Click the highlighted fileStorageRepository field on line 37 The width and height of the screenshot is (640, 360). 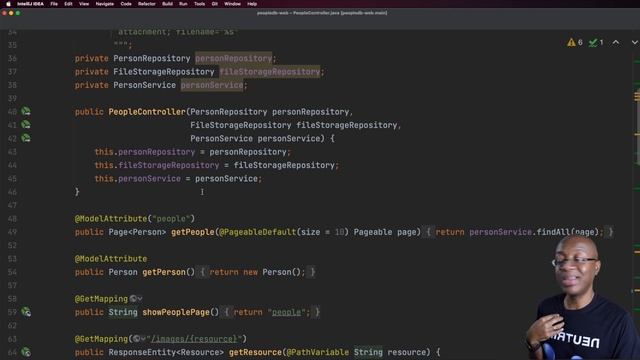pyautogui.click(x=270, y=72)
